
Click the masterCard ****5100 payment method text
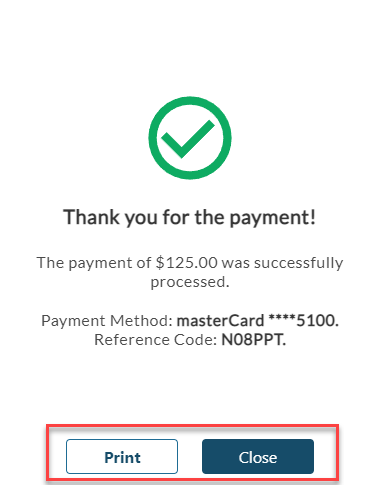(257, 321)
